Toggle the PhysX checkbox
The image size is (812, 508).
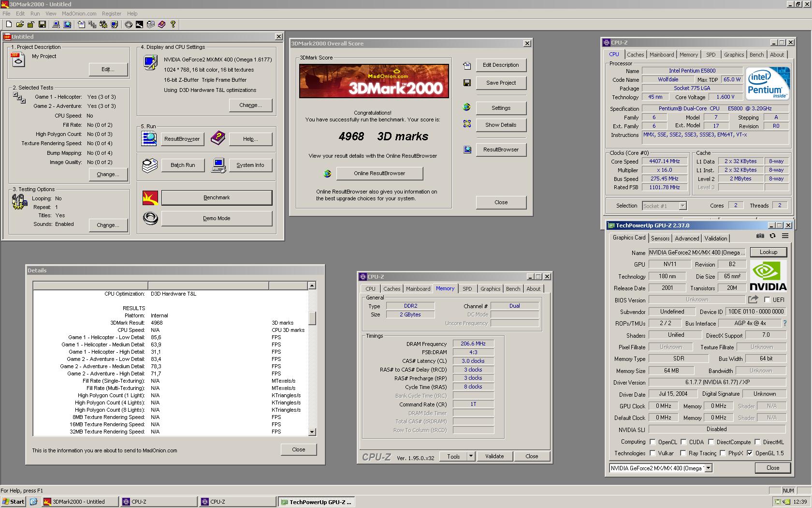[x=723, y=453]
